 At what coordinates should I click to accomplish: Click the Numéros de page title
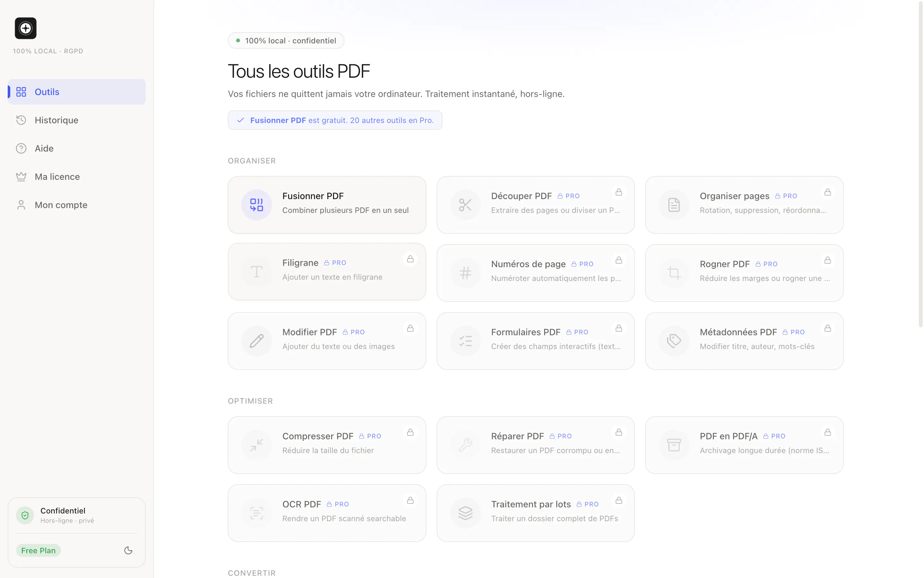pos(528,264)
